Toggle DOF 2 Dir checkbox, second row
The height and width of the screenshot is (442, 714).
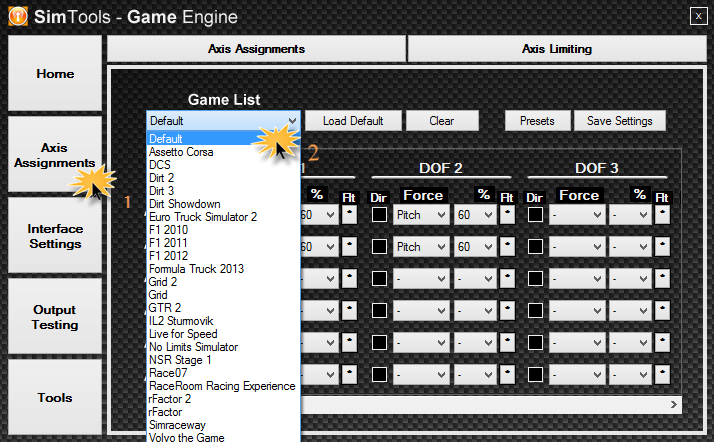point(379,247)
